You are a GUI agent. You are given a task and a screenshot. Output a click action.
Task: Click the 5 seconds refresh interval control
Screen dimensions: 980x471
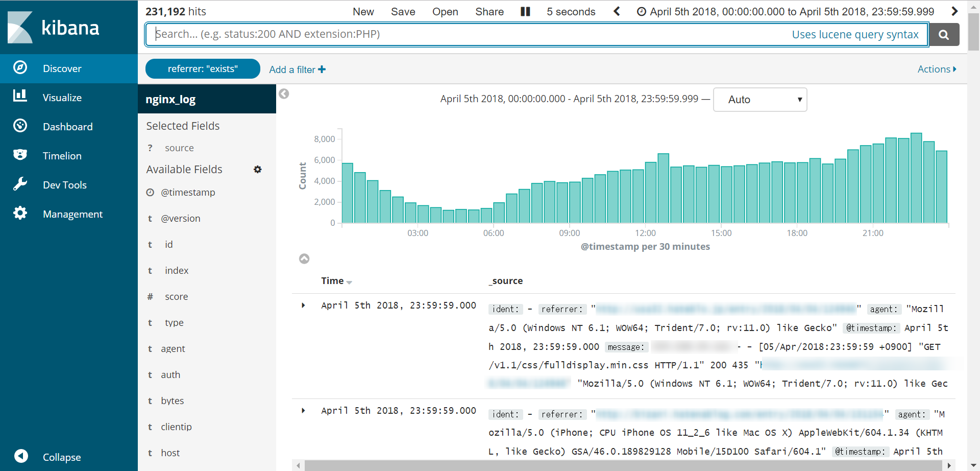571,11
